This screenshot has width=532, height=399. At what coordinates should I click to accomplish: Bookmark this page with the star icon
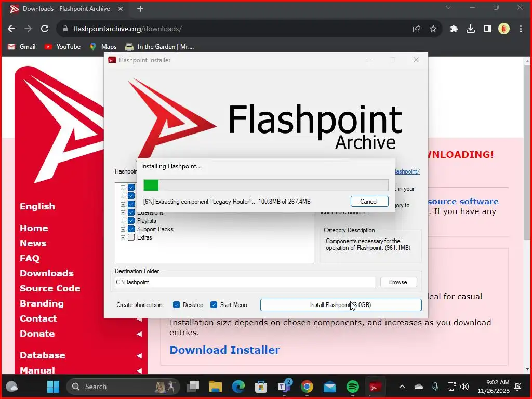coord(433,29)
